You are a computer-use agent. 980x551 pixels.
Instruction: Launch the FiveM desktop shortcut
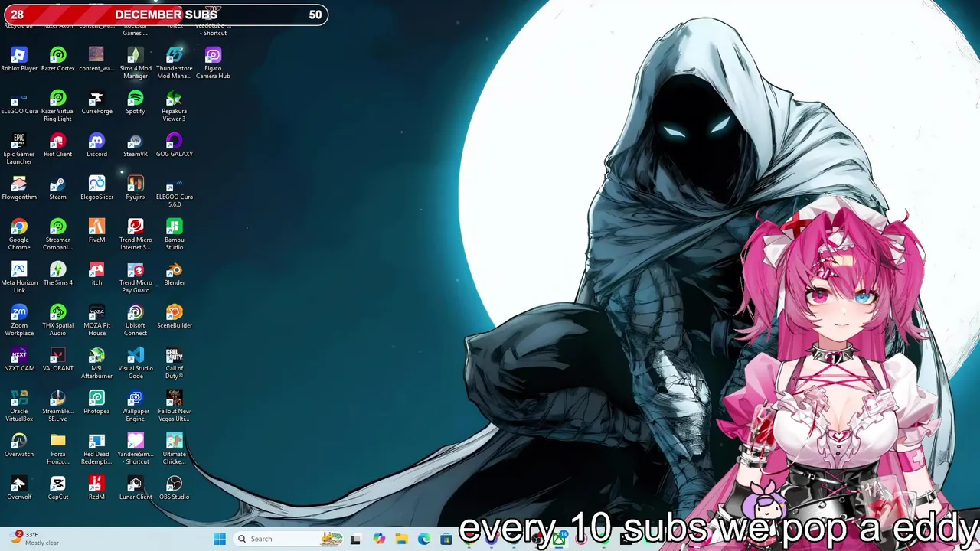pyautogui.click(x=96, y=230)
